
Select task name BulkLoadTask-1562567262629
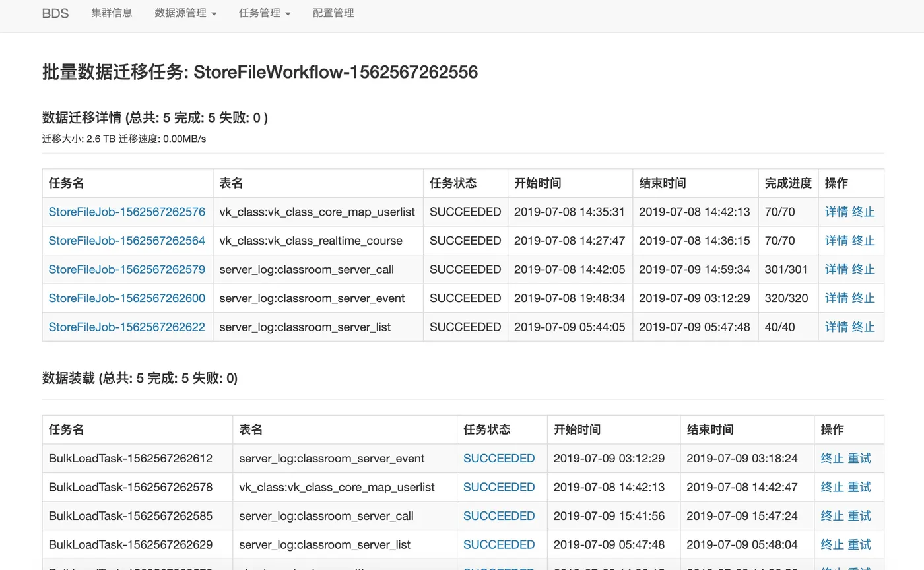pos(131,544)
